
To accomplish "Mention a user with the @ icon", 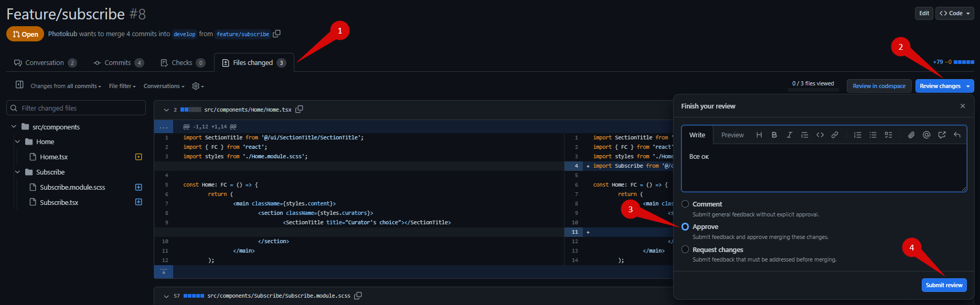I will [926, 135].
